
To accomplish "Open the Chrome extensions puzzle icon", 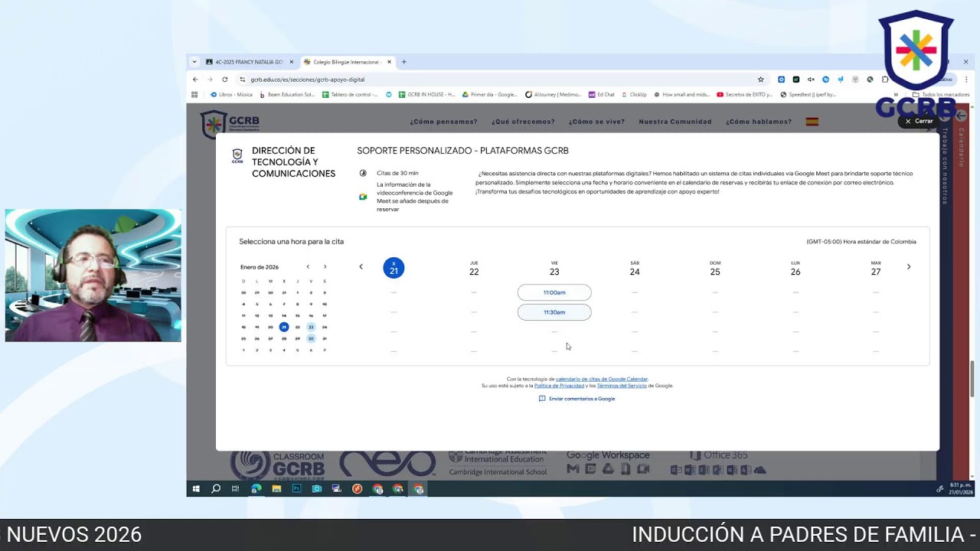I will [885, 80].
